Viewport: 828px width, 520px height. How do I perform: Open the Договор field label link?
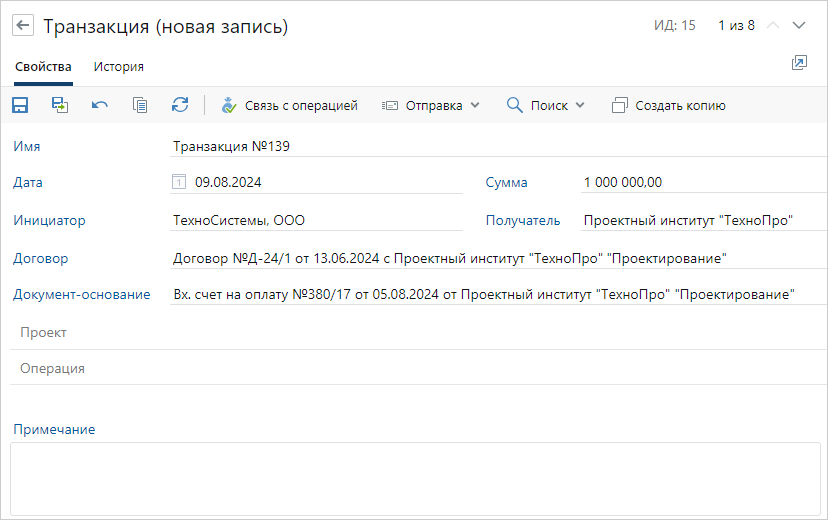coord(41,258)
